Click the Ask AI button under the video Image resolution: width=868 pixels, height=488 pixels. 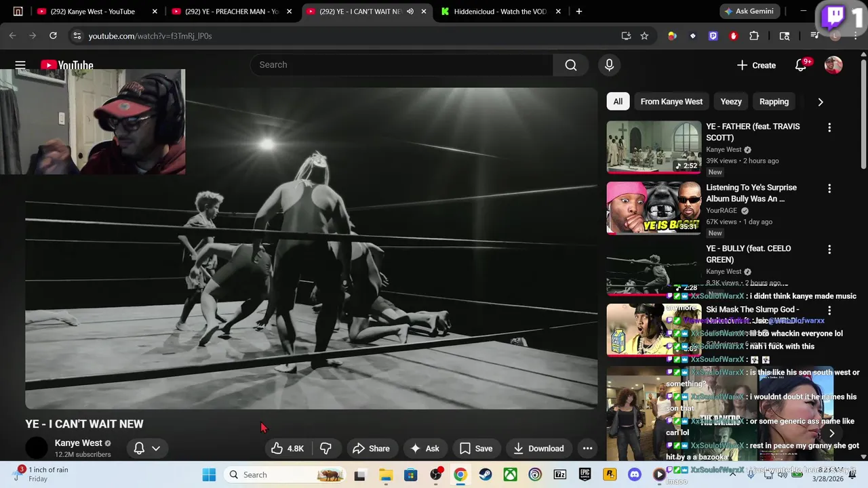(x=425, y=448)
